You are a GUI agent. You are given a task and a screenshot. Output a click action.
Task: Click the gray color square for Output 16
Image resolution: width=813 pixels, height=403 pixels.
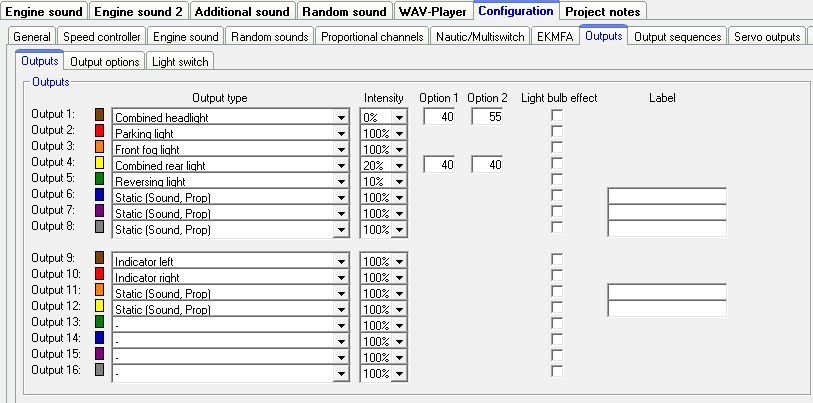point(99,371)
